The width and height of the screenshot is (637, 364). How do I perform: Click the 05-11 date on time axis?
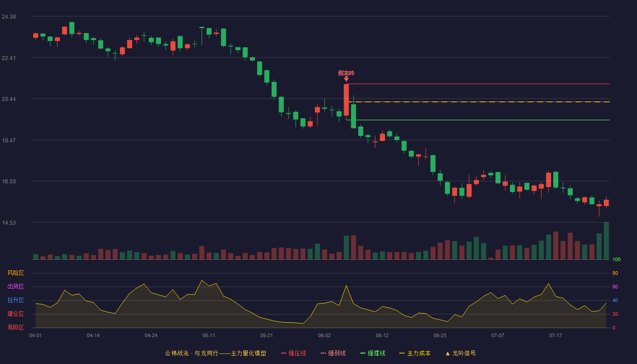point(209,335)
